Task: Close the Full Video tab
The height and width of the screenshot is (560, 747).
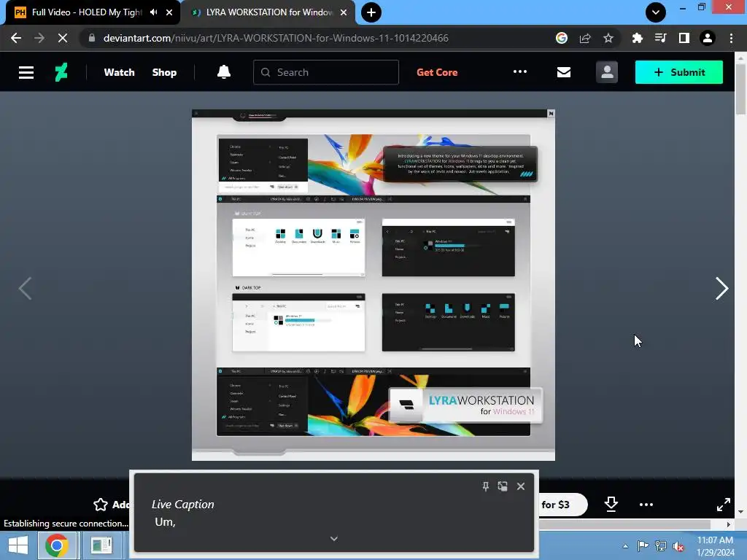Action: click(169, 12)
